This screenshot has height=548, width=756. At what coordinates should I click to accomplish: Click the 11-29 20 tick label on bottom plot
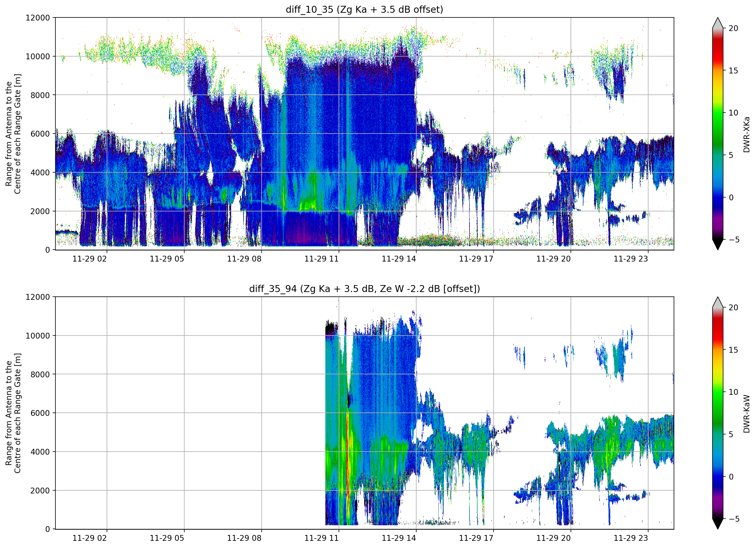(x=553, y=538)
